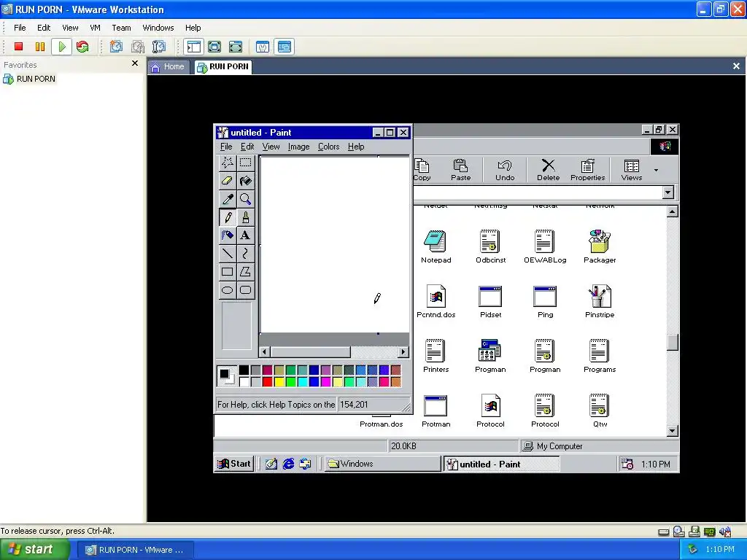Click the Revert to snapshot toolbar icon

138,47
